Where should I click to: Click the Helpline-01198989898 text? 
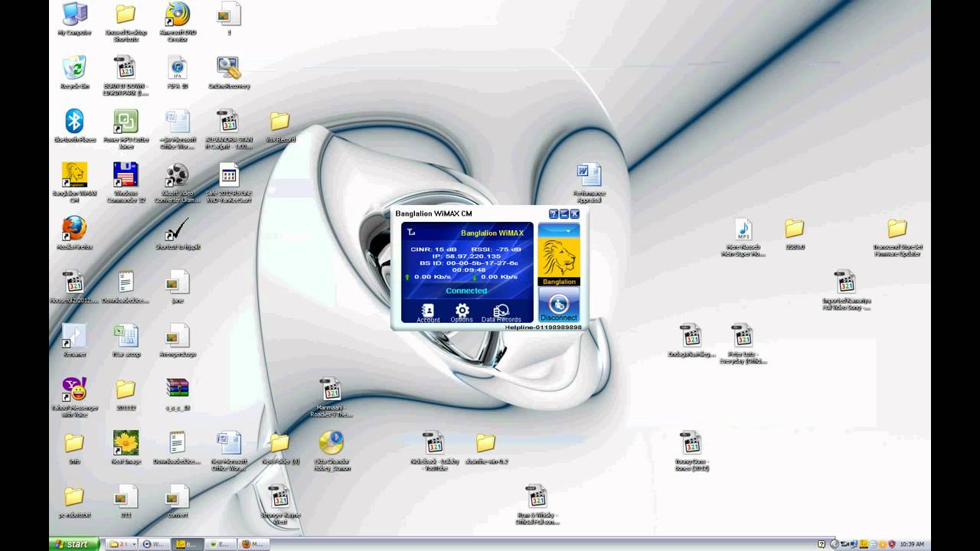click(543, 327)
